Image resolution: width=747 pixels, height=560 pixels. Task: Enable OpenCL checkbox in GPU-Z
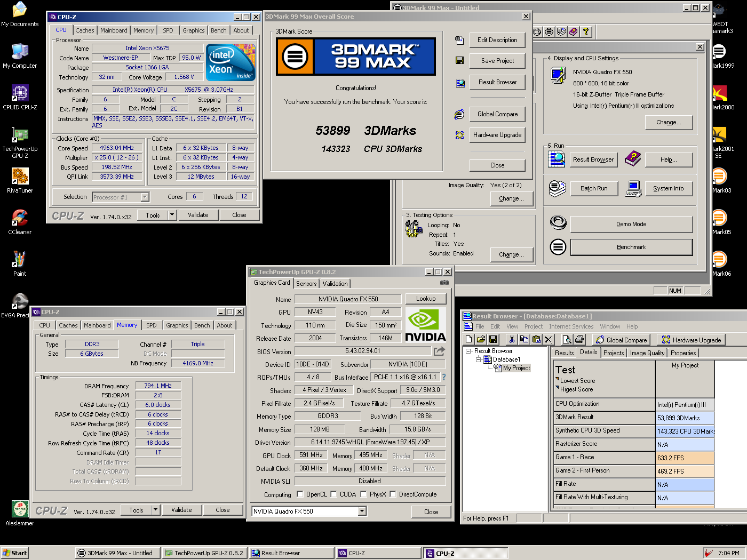[300, 494]
